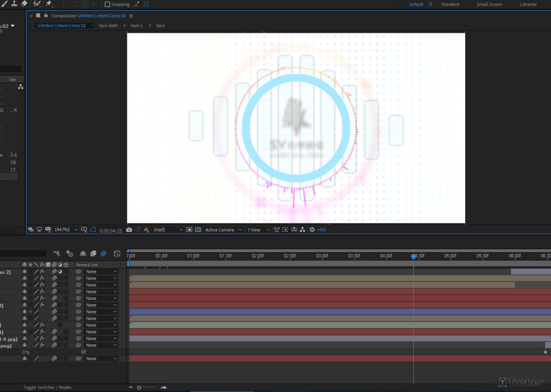Select the Roto Brush tool

click(36, 4)
